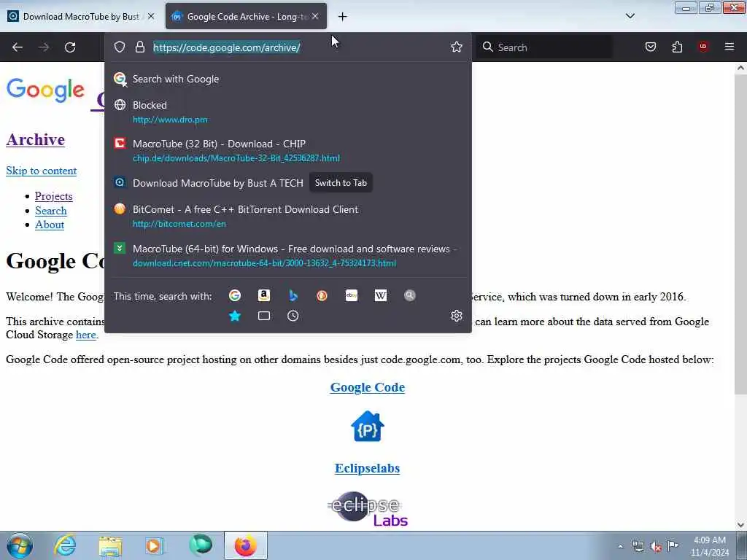Screen dimensions: 747x560
Task: Expand the list all tabs chevron
Action: [630, 16]
